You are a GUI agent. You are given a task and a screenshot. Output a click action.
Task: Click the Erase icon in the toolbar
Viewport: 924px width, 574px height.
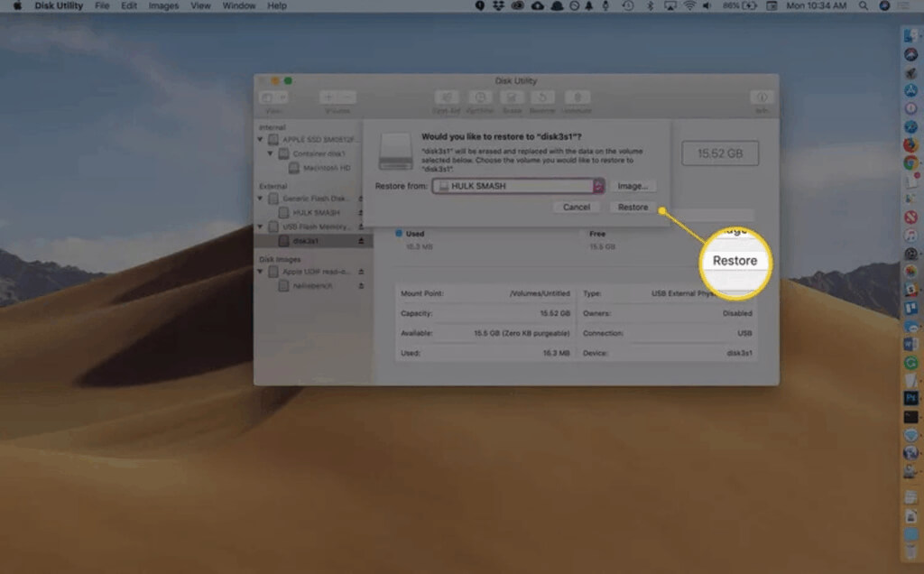(x=513, y=97)
